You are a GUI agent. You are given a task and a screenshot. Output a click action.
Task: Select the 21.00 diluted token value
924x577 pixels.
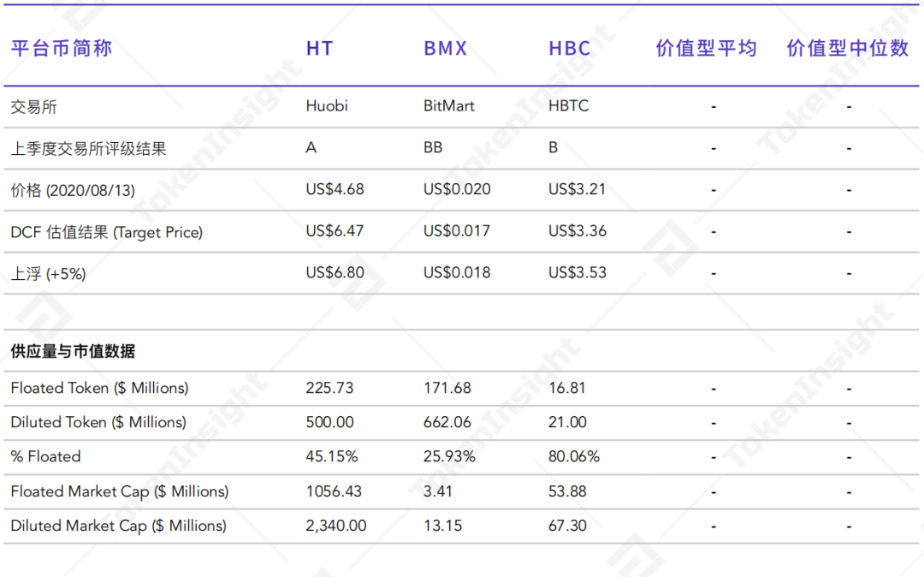coord(567,422)
